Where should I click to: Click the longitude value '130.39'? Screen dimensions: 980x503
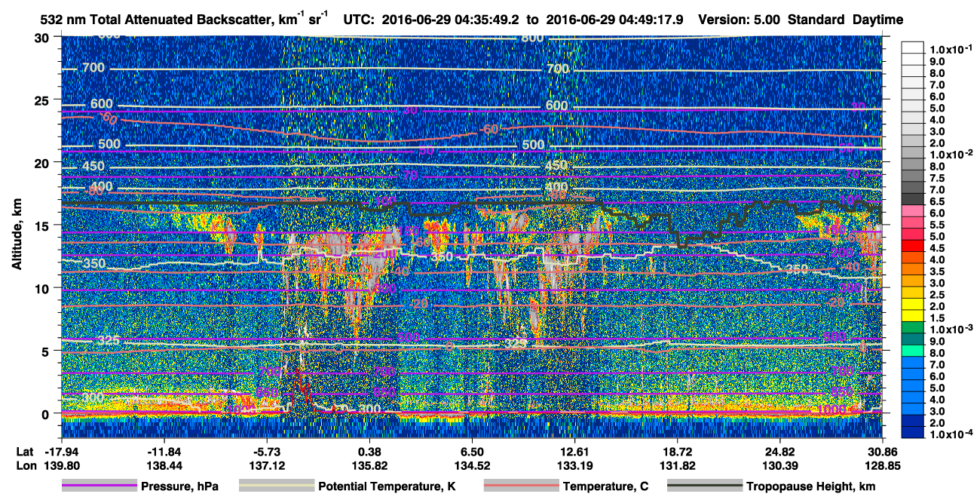click(x=780, y=466)
